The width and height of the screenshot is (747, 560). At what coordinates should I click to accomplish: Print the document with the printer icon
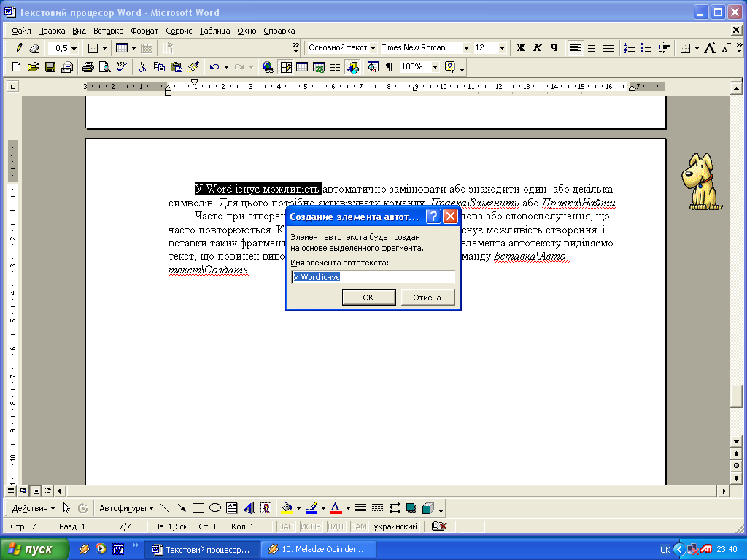pyautogui.click(x=88, y=67)
